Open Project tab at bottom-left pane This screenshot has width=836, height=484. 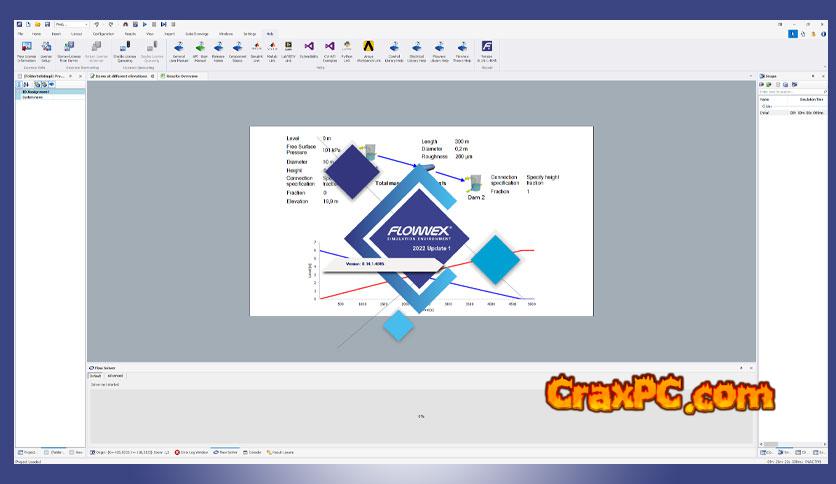point(27,453)
